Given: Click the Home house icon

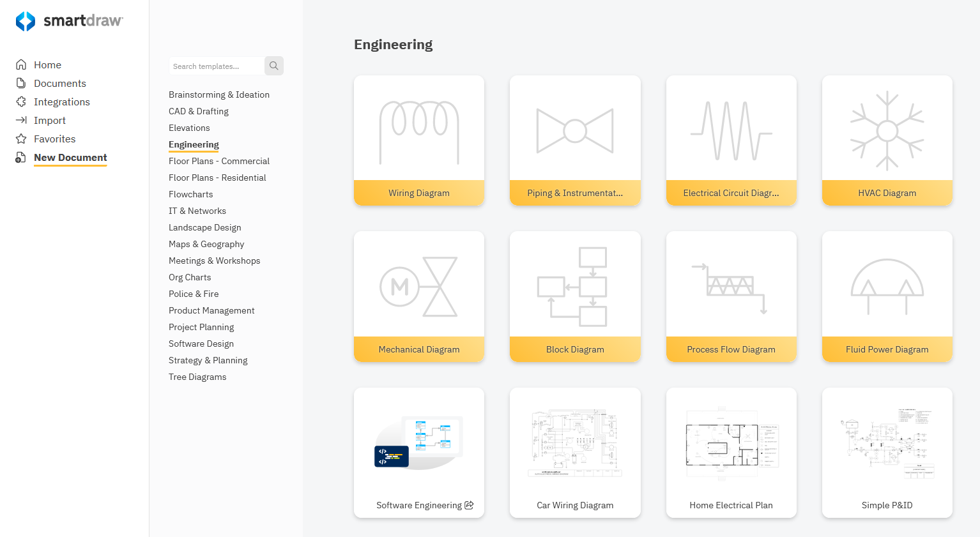Looking at the screenshot, I should tap(21, 64).
